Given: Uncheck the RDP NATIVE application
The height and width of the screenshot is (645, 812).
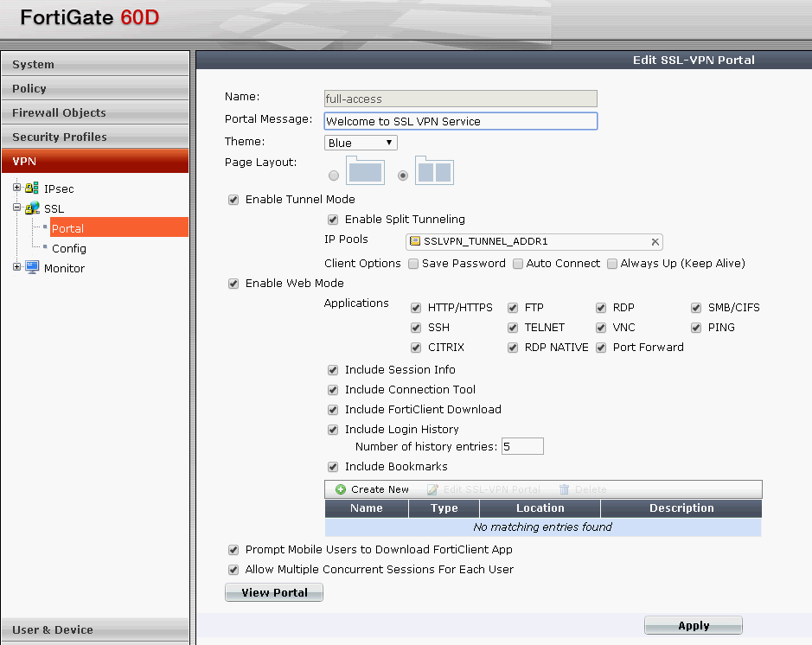Looking at the screenshot, I should pos(513,348).
